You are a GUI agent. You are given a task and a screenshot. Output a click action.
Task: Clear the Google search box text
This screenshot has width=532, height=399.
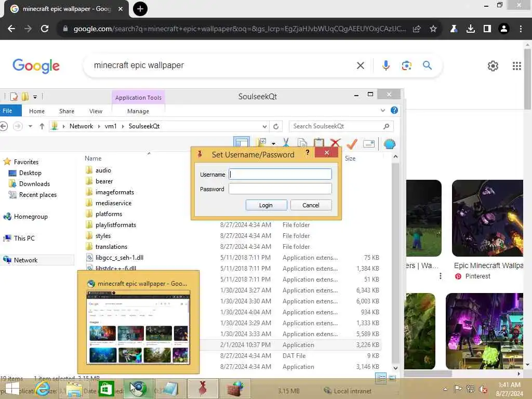click(x=361, y=65)
